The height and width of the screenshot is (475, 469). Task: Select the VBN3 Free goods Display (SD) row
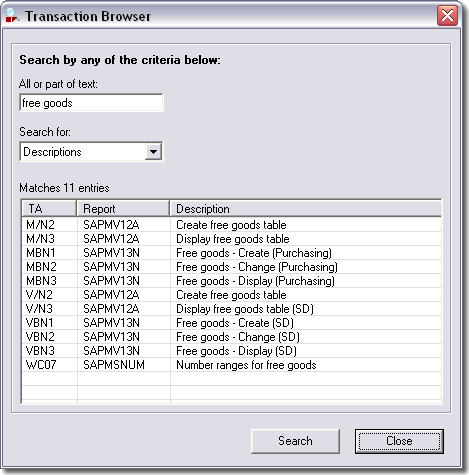(232, 351)
